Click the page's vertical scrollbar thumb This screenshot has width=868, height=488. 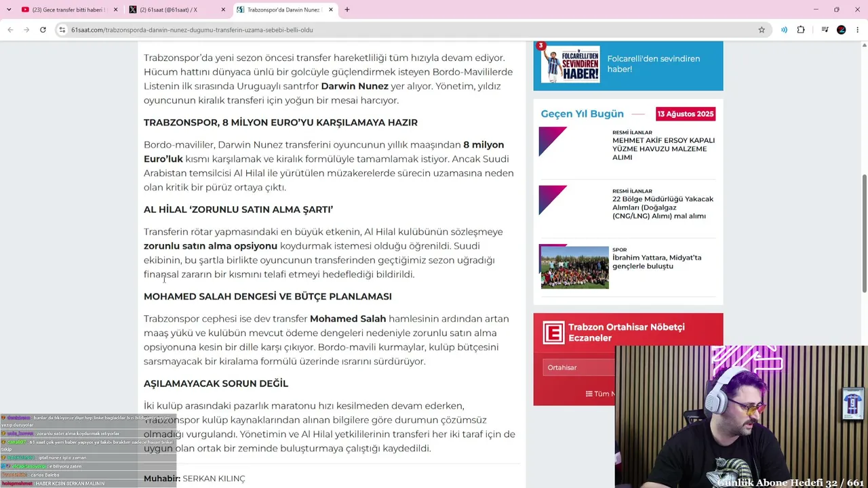click(864, 234)
